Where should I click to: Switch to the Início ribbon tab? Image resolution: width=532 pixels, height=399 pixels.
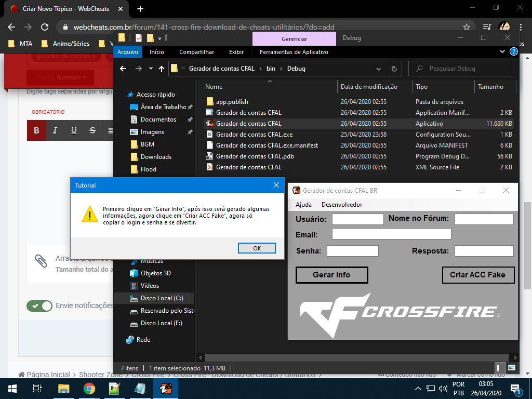tap(157, 52)
